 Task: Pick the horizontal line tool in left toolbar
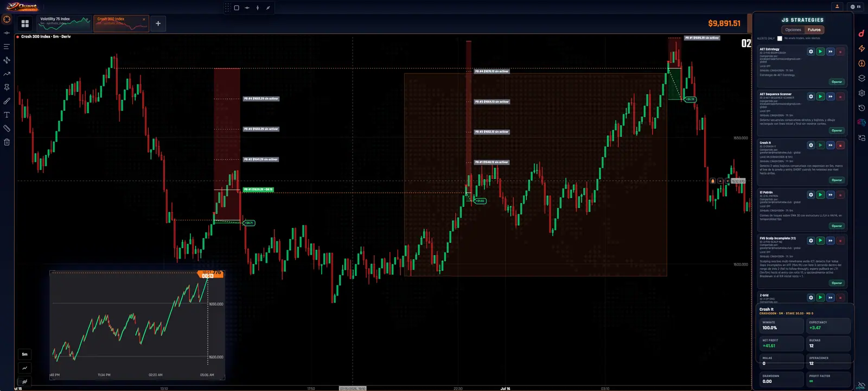pyautogui.click(x=7, y=33)
